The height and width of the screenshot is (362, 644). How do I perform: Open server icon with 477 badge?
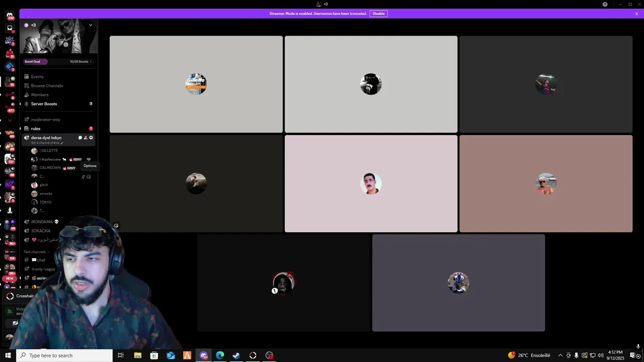[x=10, y=107]
